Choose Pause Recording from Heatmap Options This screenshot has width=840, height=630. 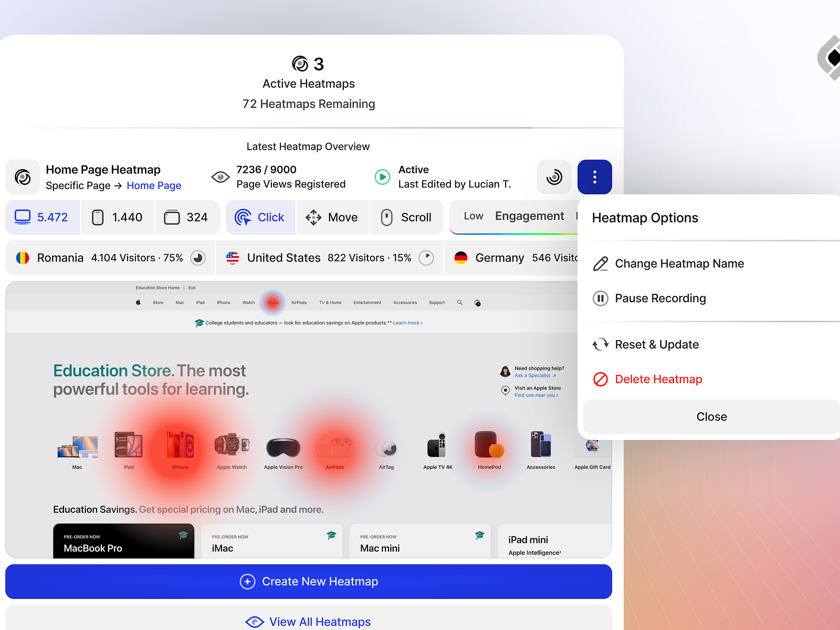pyautogui.click(x=660, y=298)
